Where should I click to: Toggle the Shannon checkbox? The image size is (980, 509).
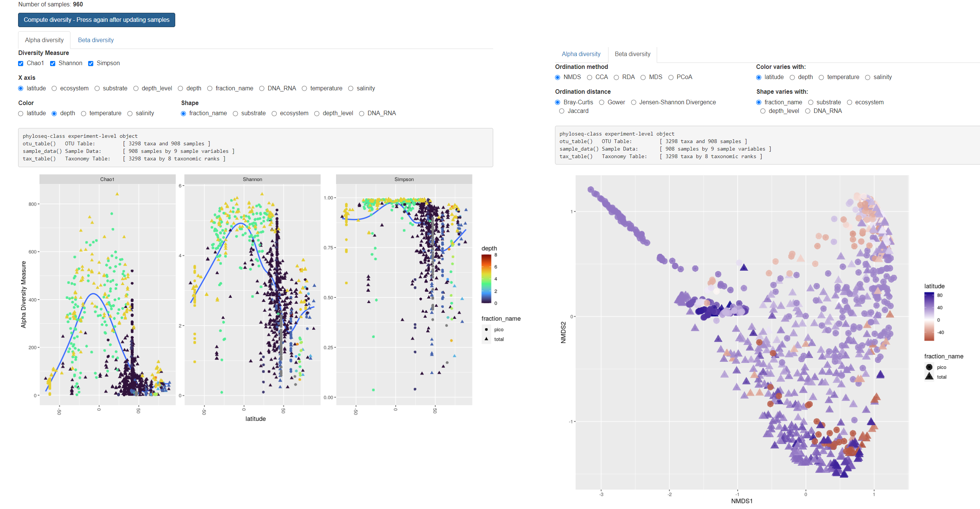click(x=52, y=64)
